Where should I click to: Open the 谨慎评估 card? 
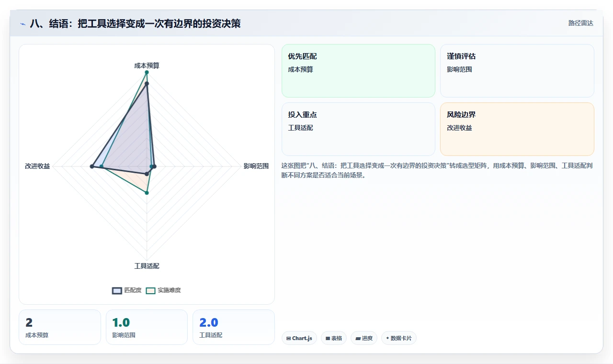pyautogui.click(x=517, y=71)
